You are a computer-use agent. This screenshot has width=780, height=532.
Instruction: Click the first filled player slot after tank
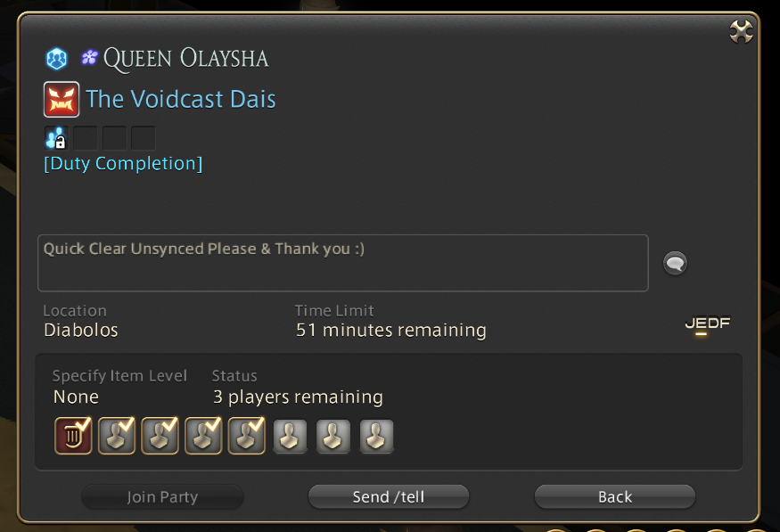click(117, 436)
